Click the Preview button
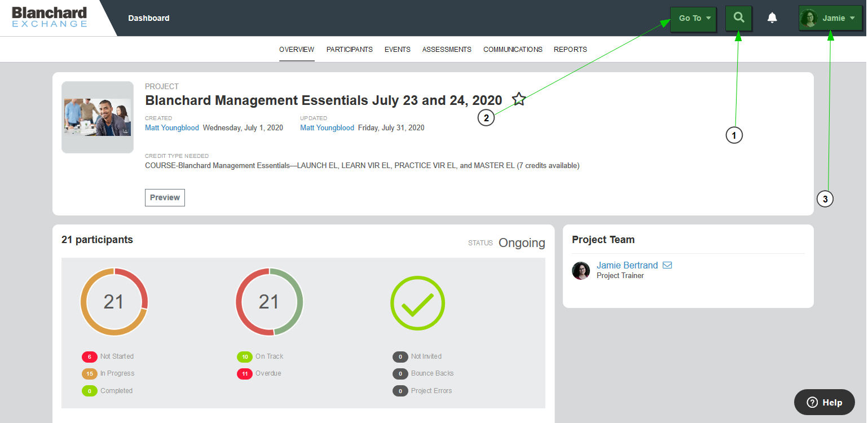Screen dimensions: 868x423 (x=165, y=197)
